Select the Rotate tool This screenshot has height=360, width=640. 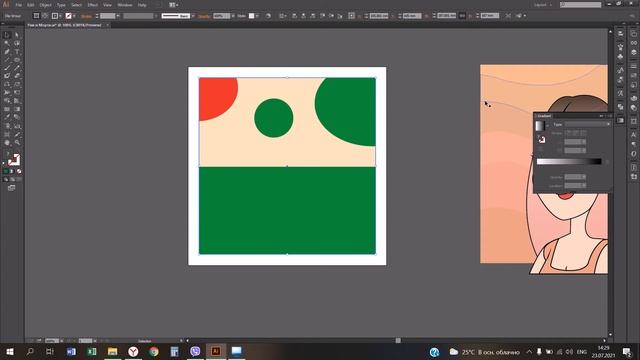[x=7, y=84]
